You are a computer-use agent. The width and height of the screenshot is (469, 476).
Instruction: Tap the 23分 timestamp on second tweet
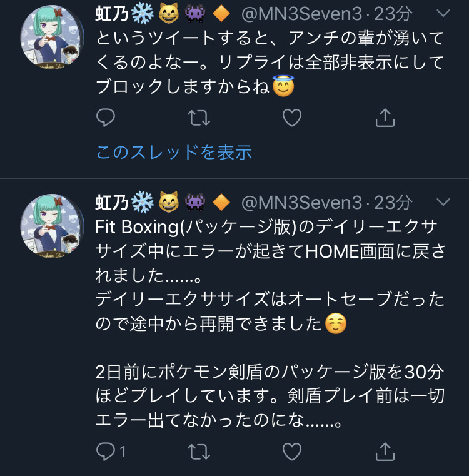[x=393, y=203]
